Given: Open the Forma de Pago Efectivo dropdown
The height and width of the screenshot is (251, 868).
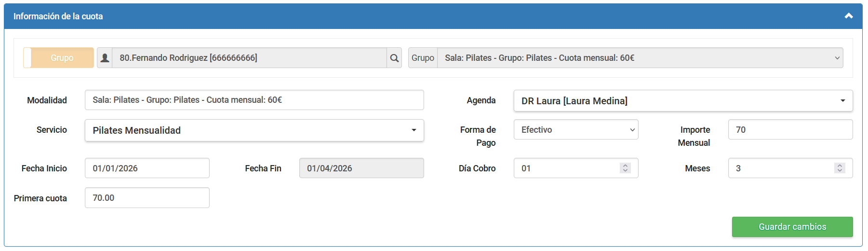Looking at the screenshot, I should 575,130.
